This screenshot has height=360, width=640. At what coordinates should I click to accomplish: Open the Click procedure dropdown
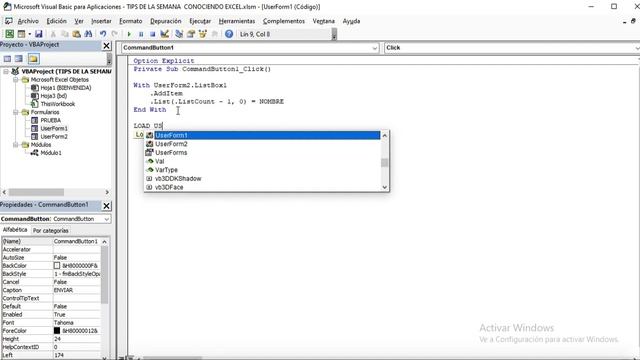(x=637, y=48)
